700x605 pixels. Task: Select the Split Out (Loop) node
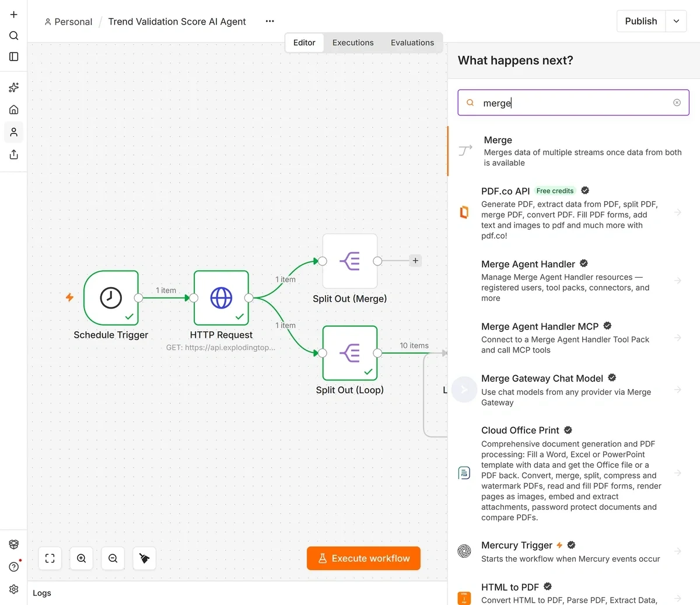coord(350,353)
